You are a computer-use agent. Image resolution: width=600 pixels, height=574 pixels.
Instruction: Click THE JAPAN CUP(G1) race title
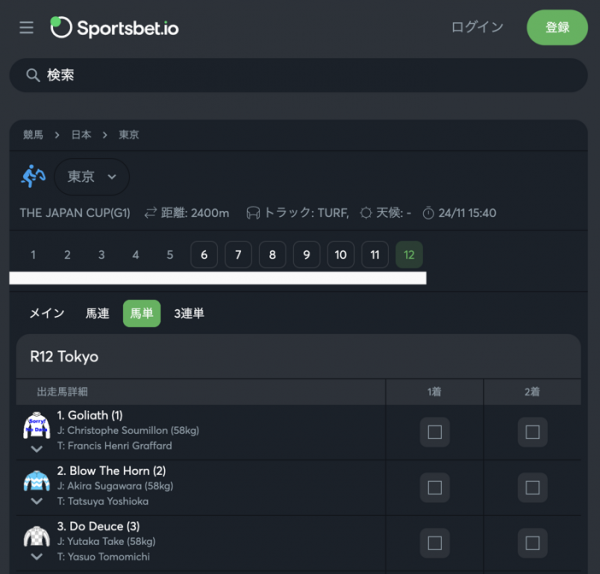[75, 213]
